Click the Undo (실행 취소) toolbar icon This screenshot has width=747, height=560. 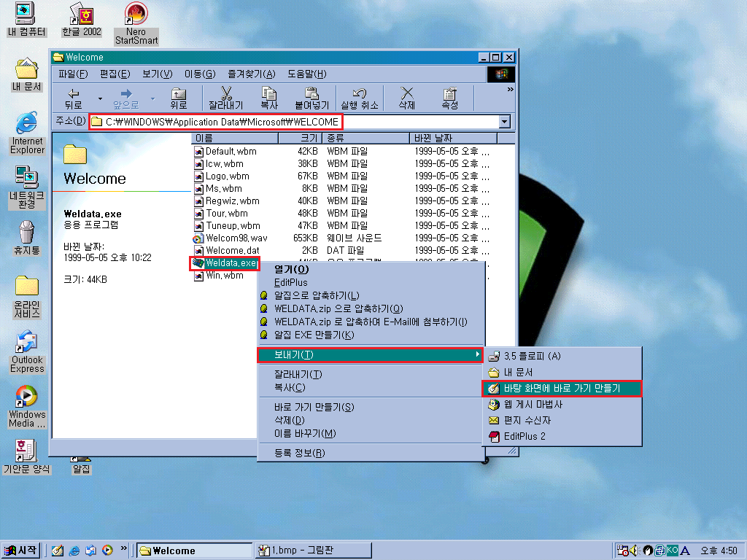pyautogui.click(x=359, y=98)
